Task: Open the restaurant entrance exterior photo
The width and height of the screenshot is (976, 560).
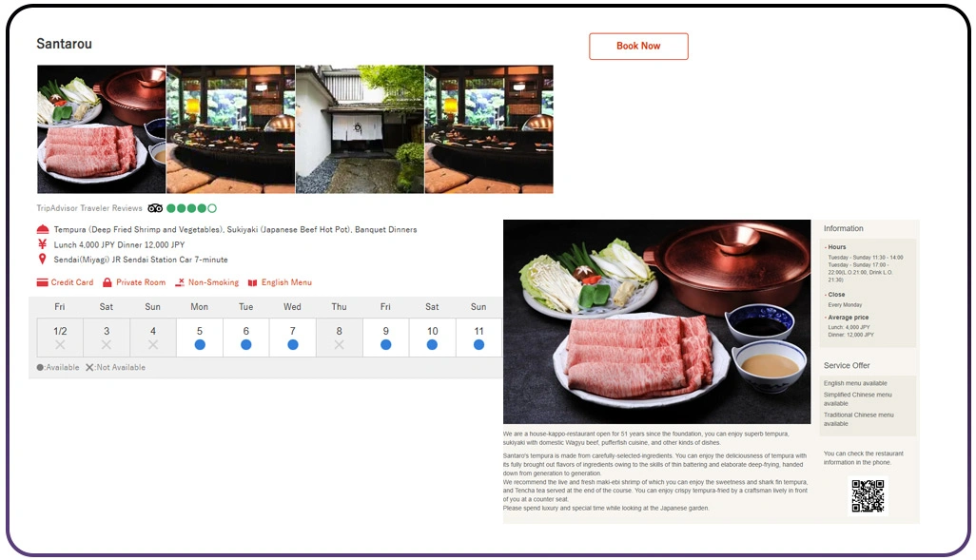Action: point(360,129)
